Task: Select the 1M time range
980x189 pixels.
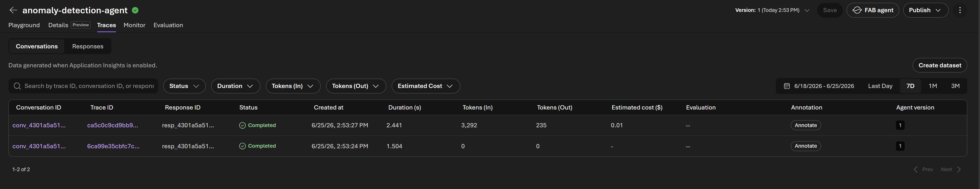Action: (x=932, y=86)
